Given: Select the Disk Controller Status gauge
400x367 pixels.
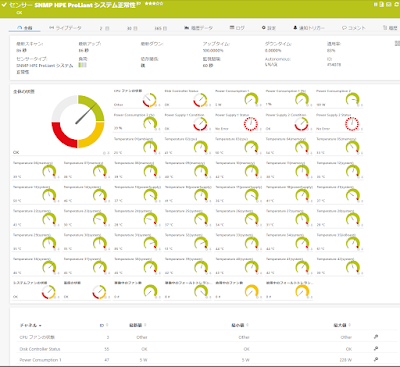Looking at the screenshot, I should 188,98.
